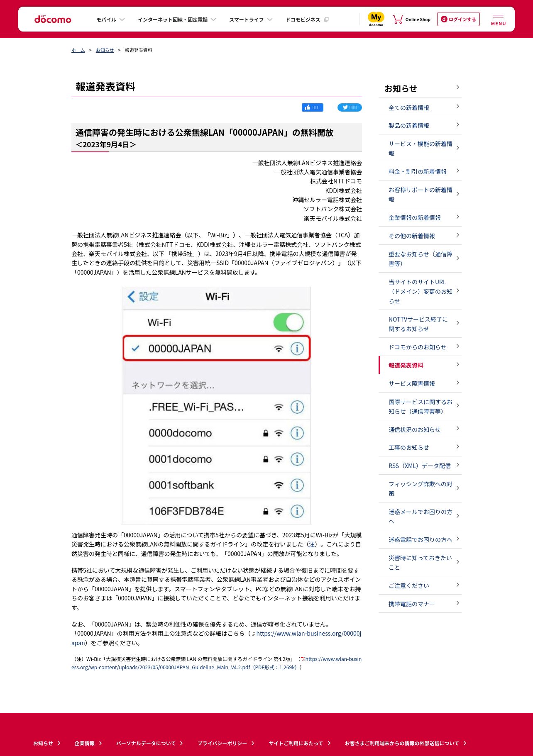This screenshot has width=533, height=756.
Task: Select 報道発表資料 active sidebar item
Action: [420, 365]
